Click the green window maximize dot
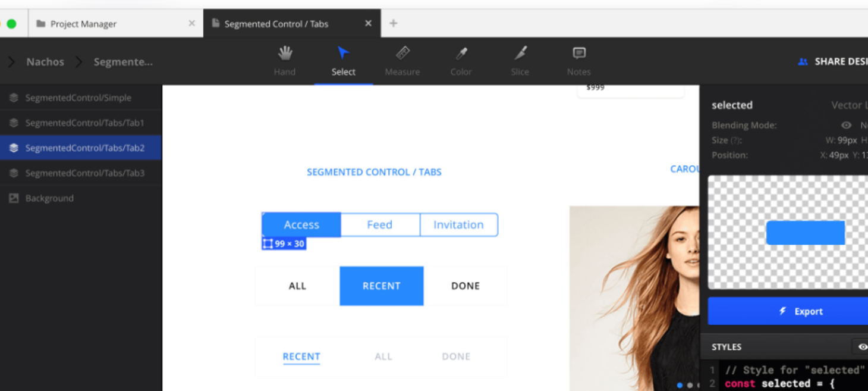This screenshot has height=391, width=868. pos(11,24)
